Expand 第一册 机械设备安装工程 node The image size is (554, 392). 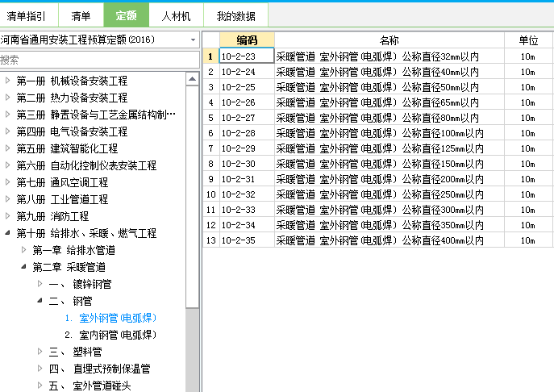(x=7, y=81)
